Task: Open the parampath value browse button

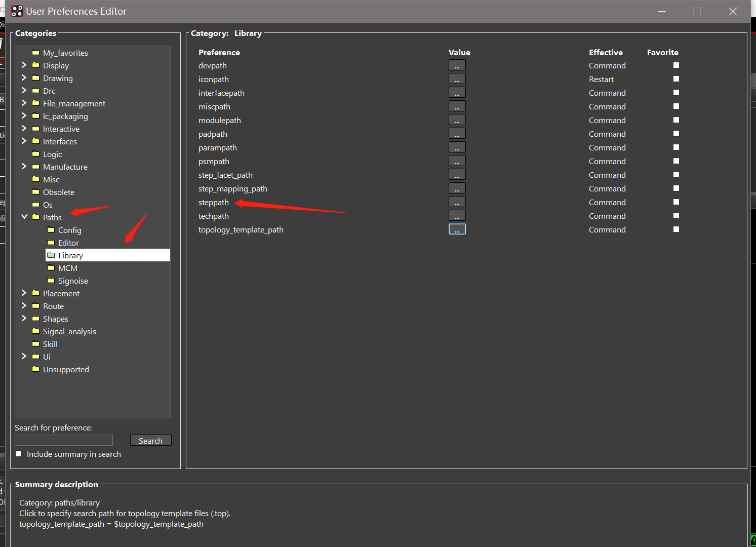Action: pos(457,147)
